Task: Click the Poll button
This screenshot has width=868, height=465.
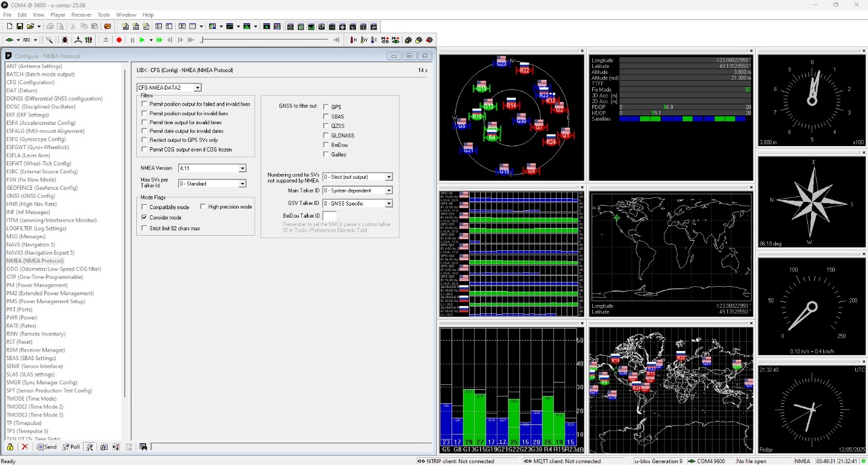Action: click(71, 447)
